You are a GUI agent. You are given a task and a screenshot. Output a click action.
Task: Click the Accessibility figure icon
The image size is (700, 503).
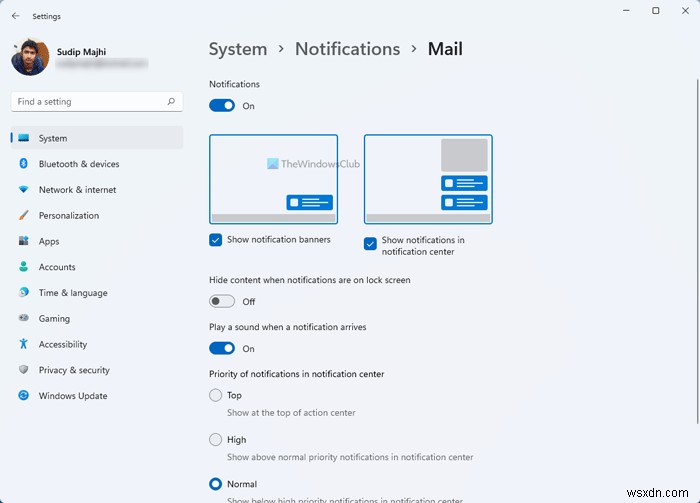click(24, 344)
